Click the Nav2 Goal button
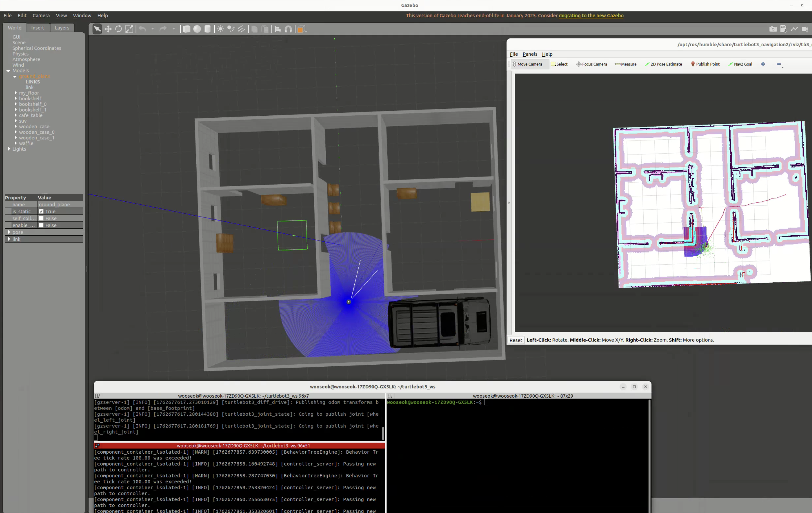Image resolution: width=812 pixels, height=513 pixels. [x=740, y=64]
